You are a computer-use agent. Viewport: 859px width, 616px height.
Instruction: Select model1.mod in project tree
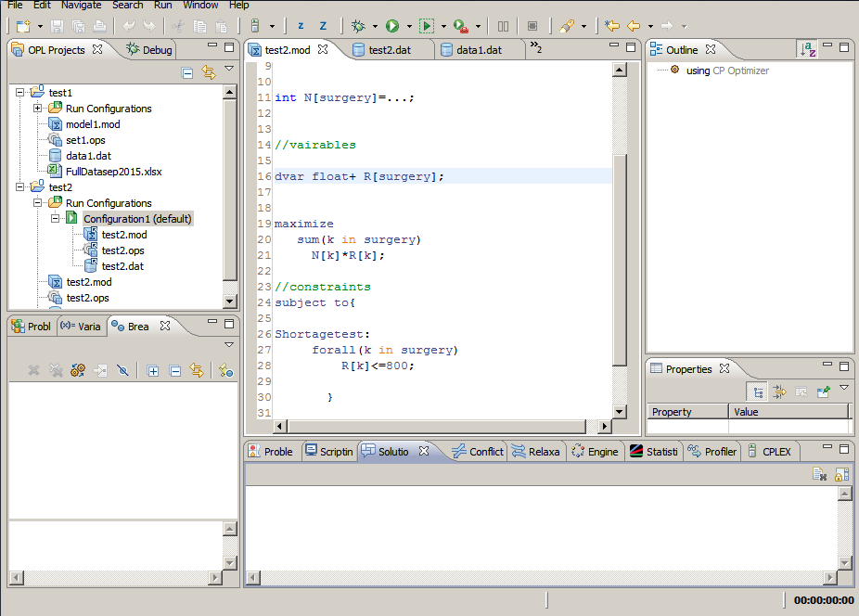[x=93, y=124]
